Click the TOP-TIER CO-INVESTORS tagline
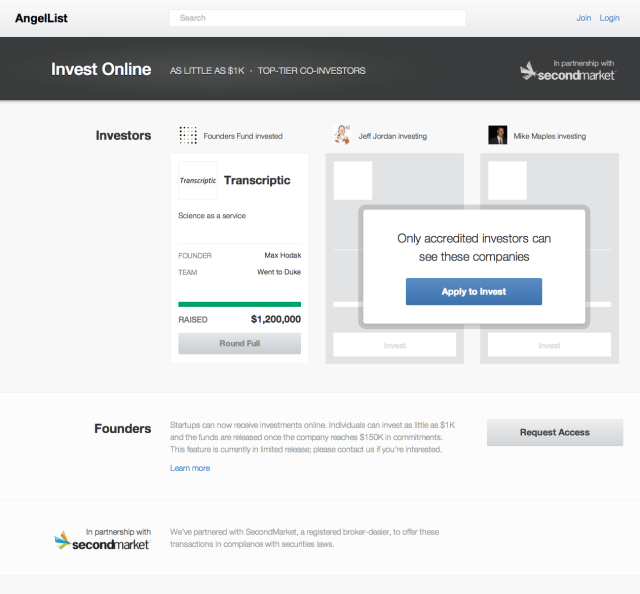640x594 pixels. pyautogui.click(x=311, y=71)
